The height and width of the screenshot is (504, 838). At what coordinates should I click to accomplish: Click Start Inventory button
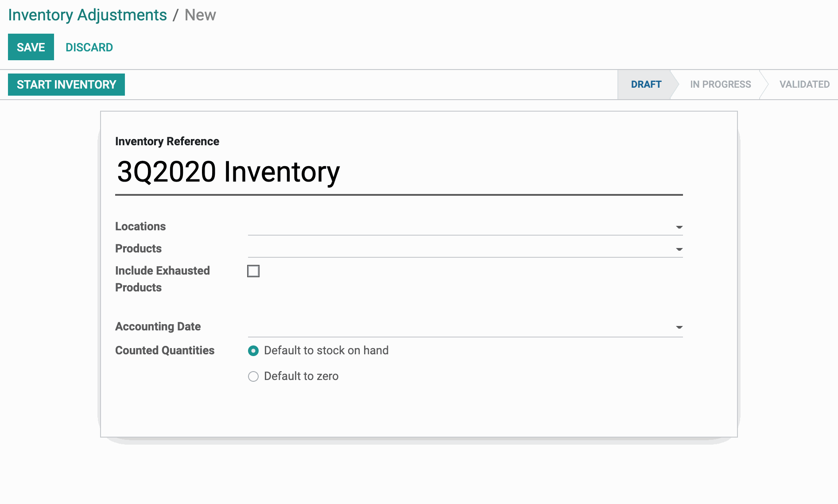pyautogui.click(x=66, y=85)
